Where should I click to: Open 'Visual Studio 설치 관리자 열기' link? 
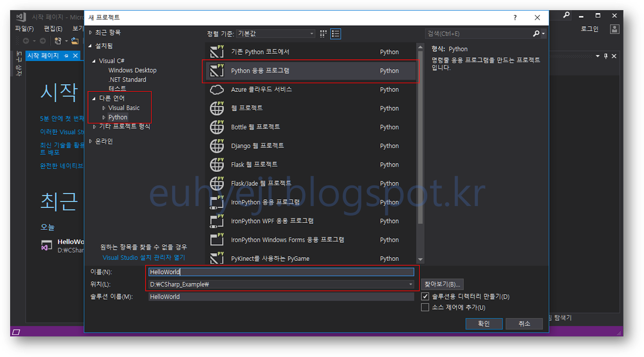[x=144, y=257]
